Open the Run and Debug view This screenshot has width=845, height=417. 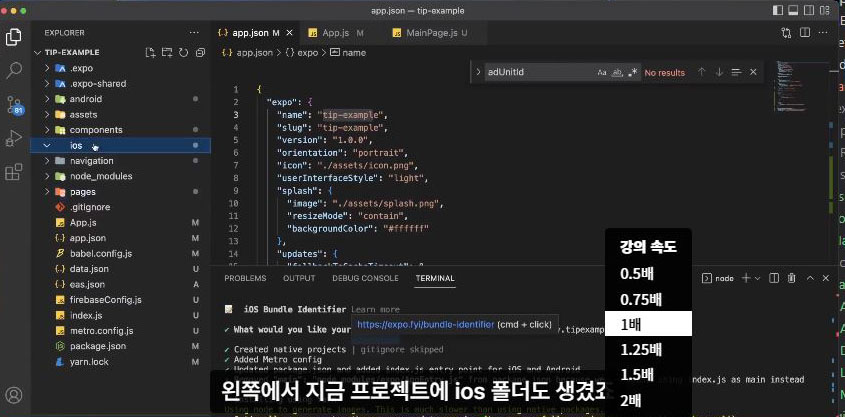click(x=13, y=138)
